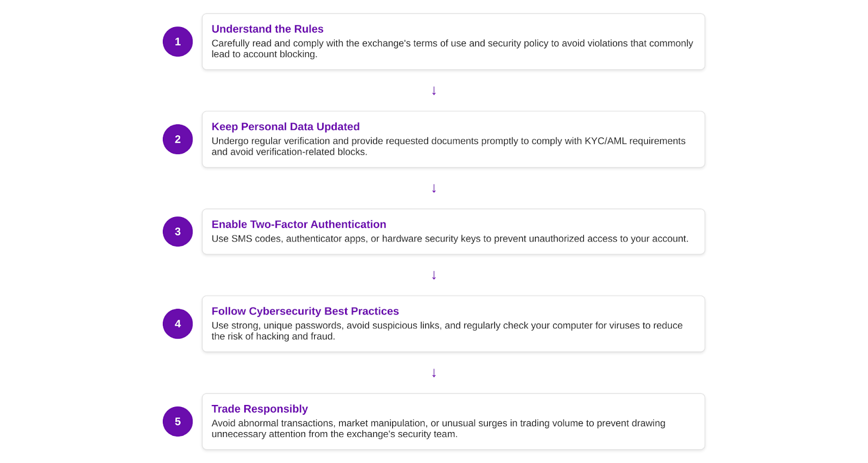The image size is (868, 463).
Task: Click the arrow below Understand the Rules
Action: point(434,91)
